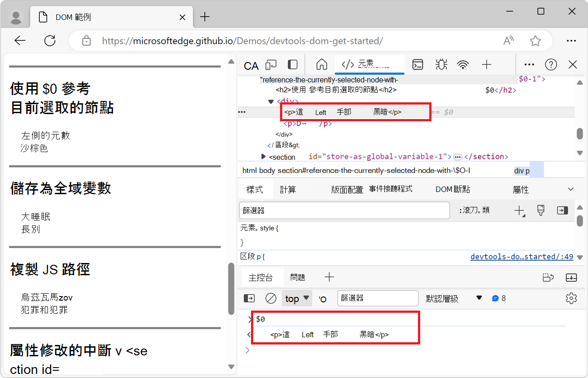Collapse the div node in the DOM tree
Viewport: 588px width, 378px height.
tap(271, 101)
